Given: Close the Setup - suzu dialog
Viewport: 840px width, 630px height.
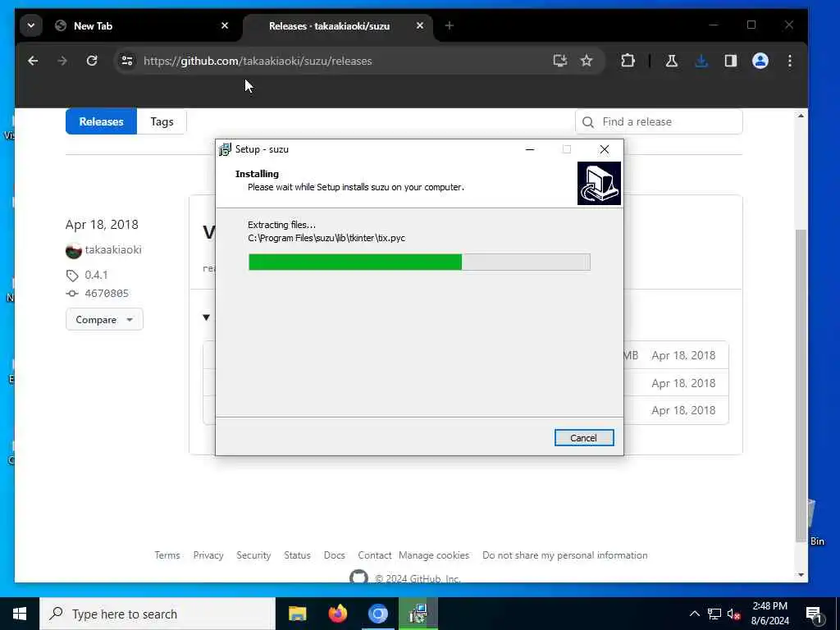Looking at the screenshot, I should [605, 149].
